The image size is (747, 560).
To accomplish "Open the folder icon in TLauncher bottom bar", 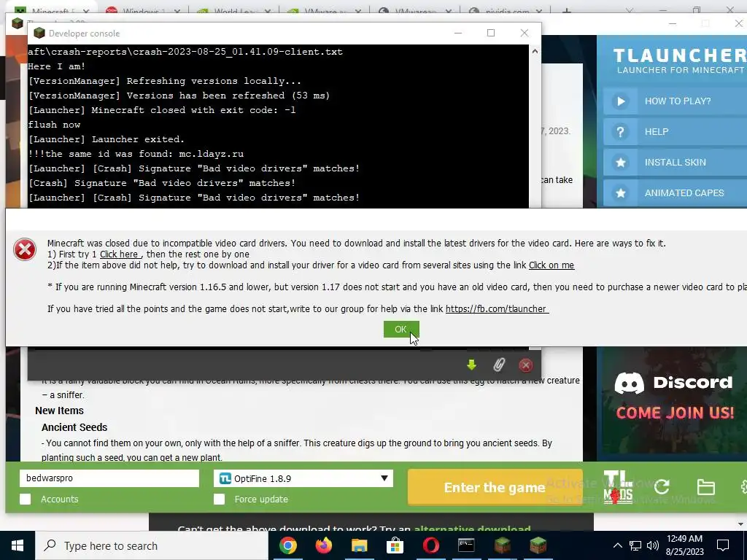I will click(705, 487).
